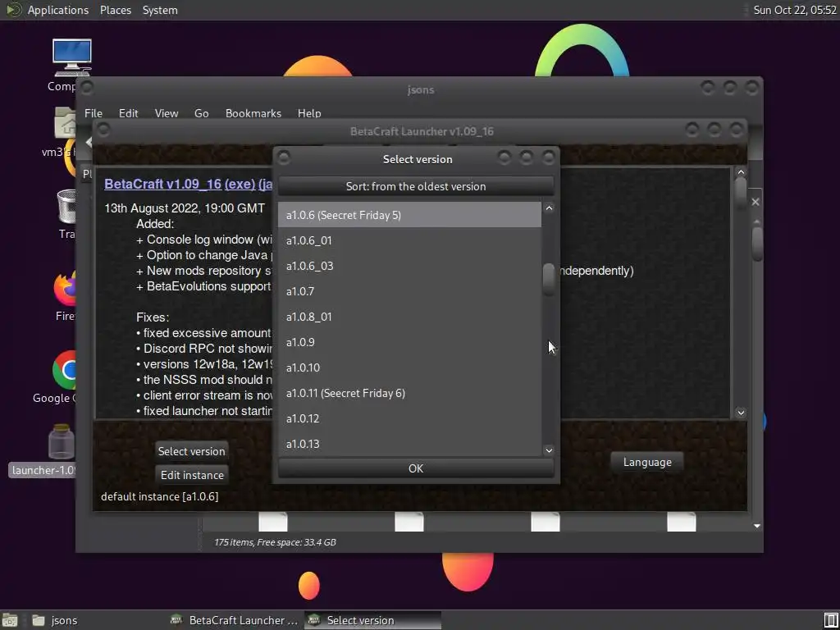Image resolution: width=840 pixels, height=630 pixels.
Task: Select version a1.0.9
Action: click(x=409, y=342)
